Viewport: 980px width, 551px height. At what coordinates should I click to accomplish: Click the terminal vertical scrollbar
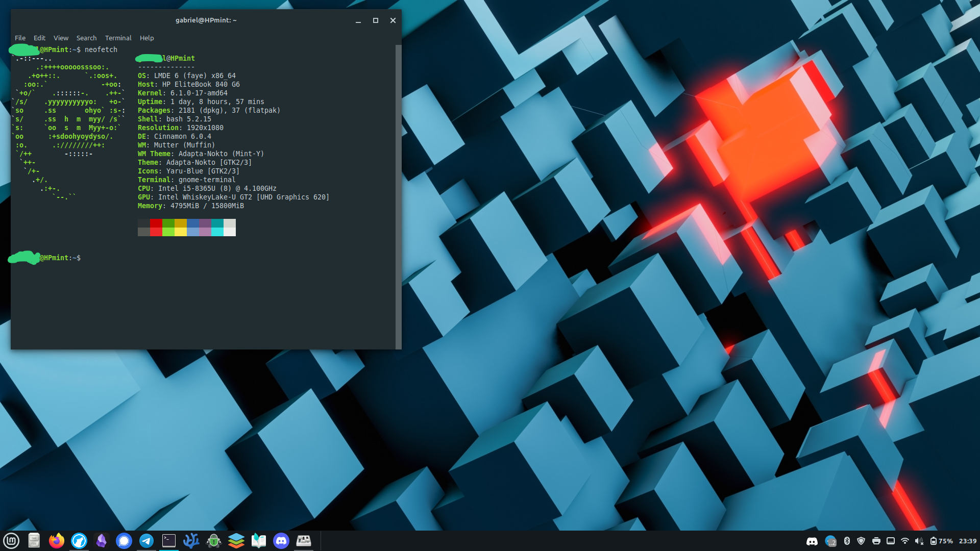pos(398,196)
